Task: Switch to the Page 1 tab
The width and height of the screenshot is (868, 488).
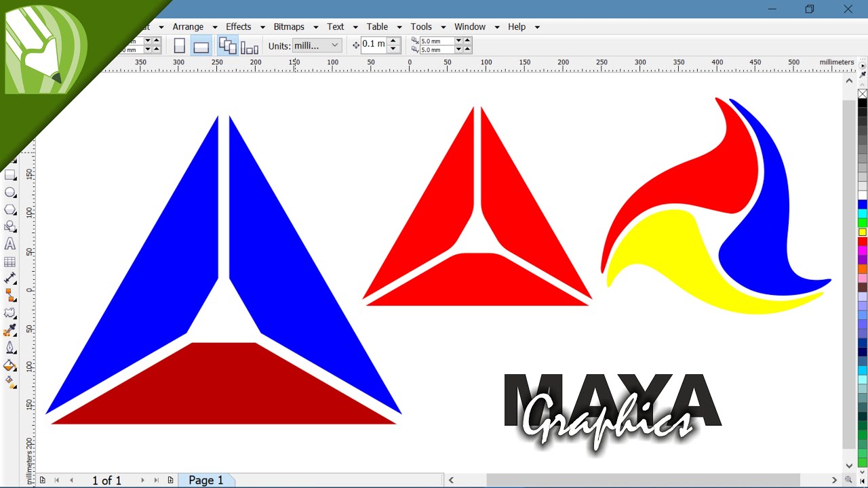Action: 206,480
